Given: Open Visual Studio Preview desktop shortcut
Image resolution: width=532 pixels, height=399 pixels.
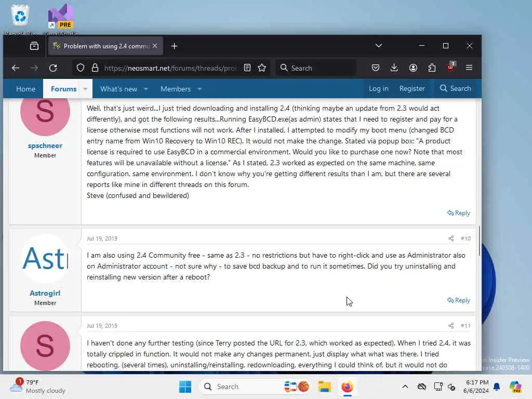Looking at the screenshot, I should [61, 19].
